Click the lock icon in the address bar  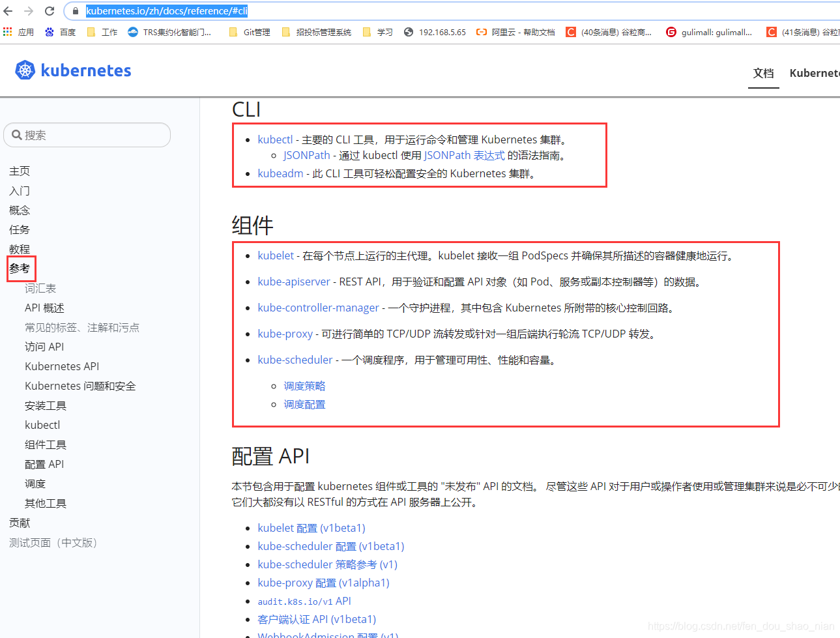(x=76, y=11)
